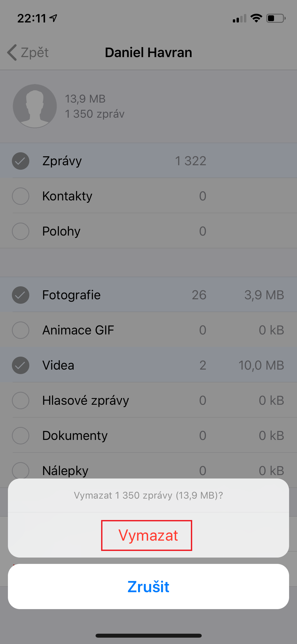Uncheck the Zprávy checkbox
This screenshot has height=644, width=297.
[21, 161]
